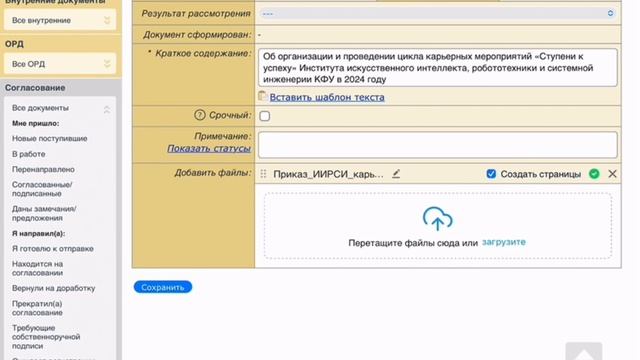Screen dimensions: 640x360
Task: Open Вернули на доработку list
Action: pos(53,288)
